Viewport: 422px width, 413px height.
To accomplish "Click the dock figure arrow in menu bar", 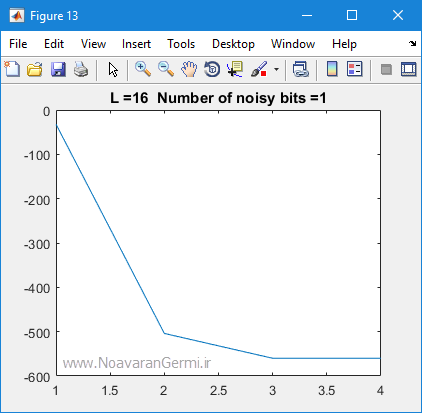I will tap(413, 43).
